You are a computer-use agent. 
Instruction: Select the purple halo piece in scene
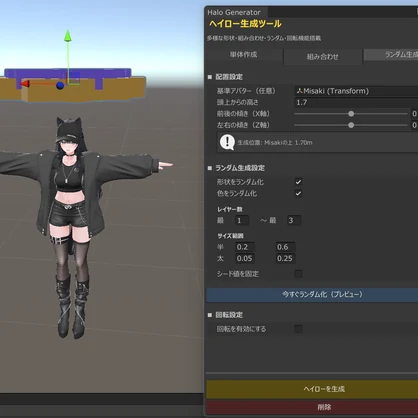68,74
